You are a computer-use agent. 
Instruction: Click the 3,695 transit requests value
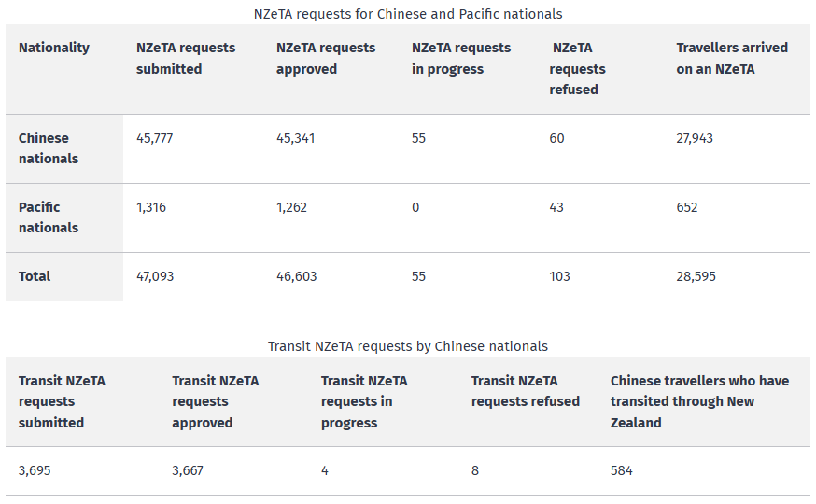[x=35, y=470]
